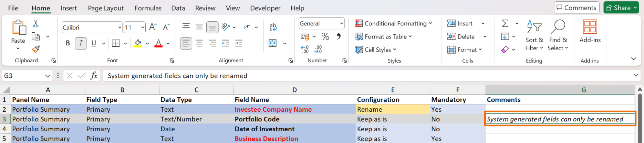Click the Share button
The height and width of the screenshot is (143, 644).
[x=621, y=8]
